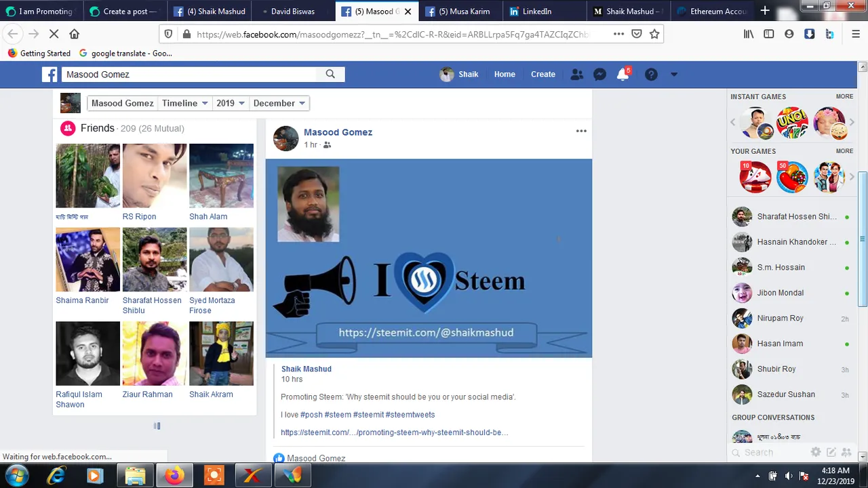Click Home link in Facebook header
Screen dimensions: 868x488
click(505, 75)
